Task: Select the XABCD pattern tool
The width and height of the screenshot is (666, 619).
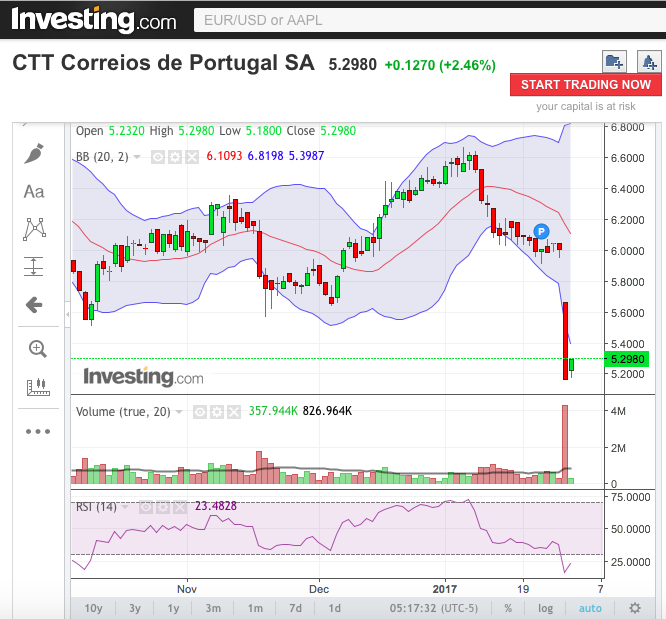Action: pos(34,229)
